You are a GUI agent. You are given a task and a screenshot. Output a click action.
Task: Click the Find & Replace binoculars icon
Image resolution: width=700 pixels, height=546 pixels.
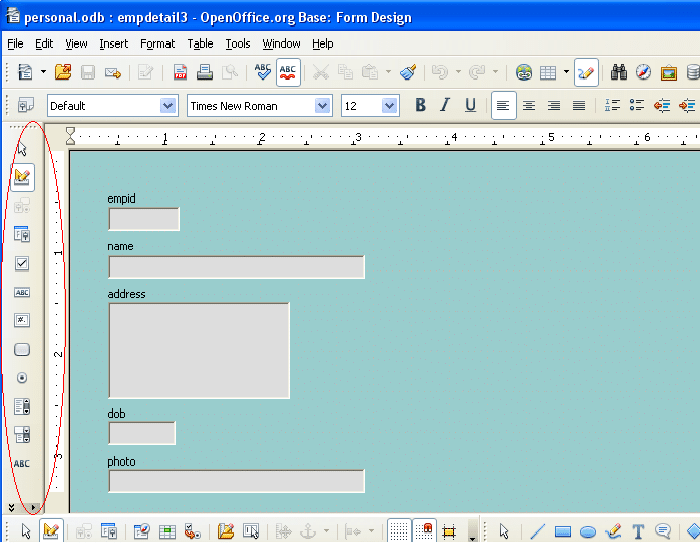(x=618, y=72)
